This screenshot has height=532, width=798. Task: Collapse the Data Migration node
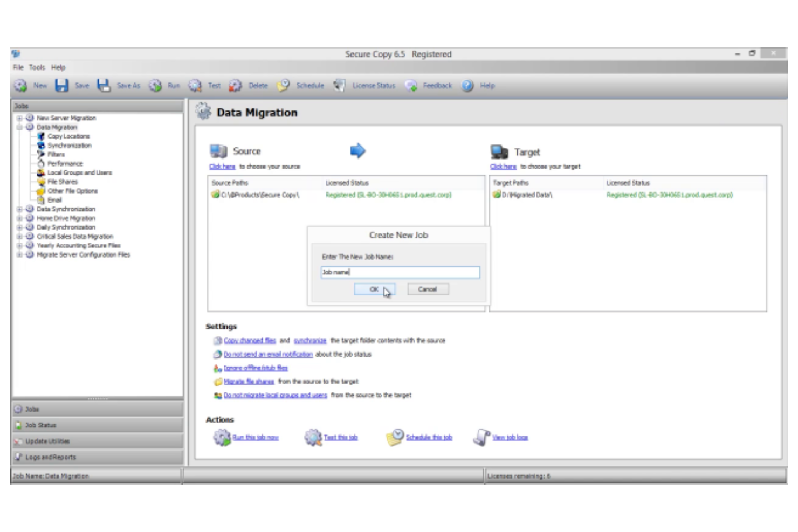[19, 127]
